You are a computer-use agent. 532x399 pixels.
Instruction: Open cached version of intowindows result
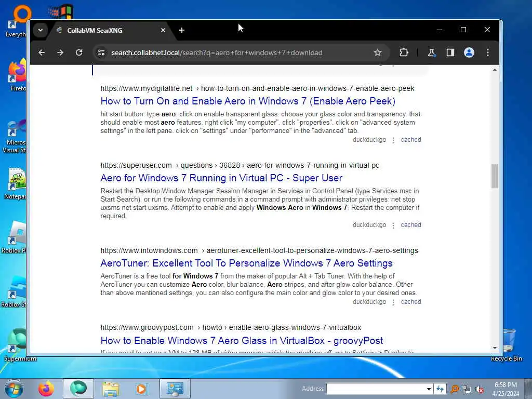pos(411,302)
